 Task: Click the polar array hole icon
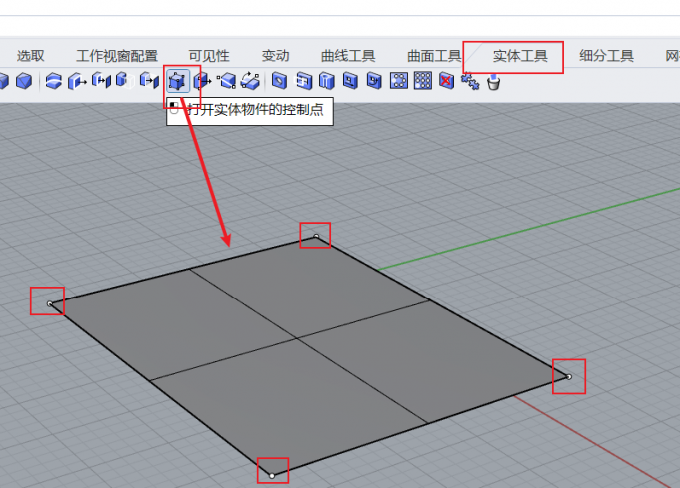click(399, 81)
